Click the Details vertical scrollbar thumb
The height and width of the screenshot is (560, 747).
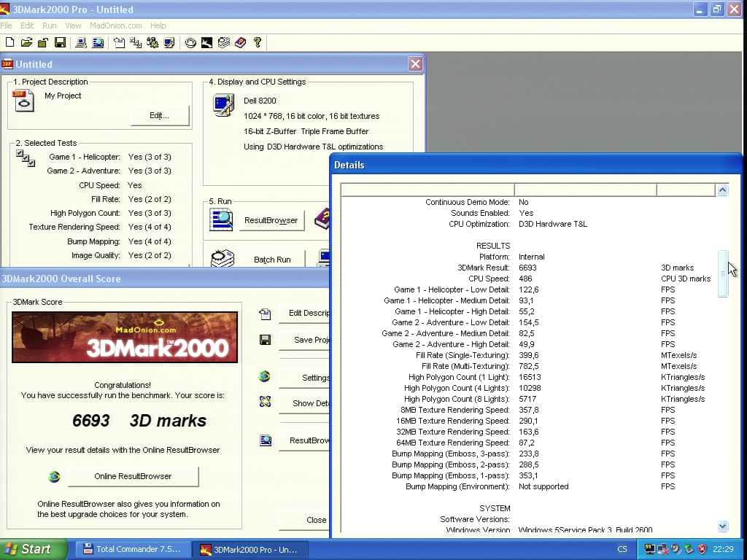click(x=723, y=273)
